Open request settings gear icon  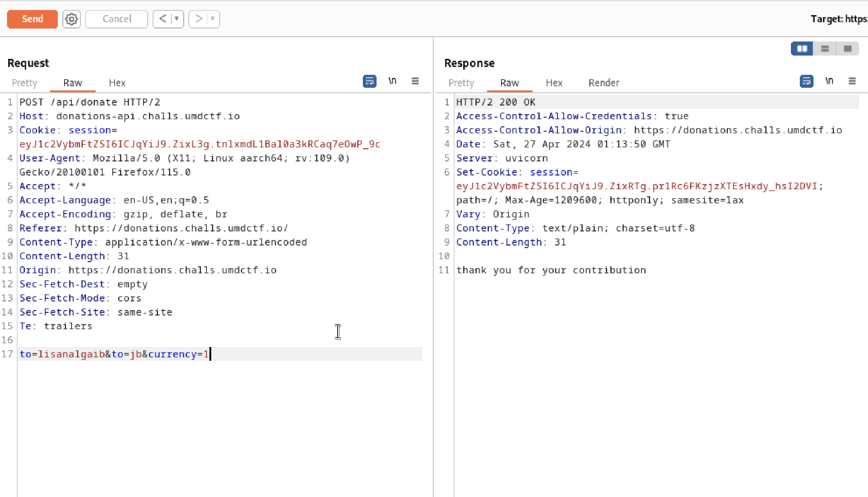coord(71,19)
